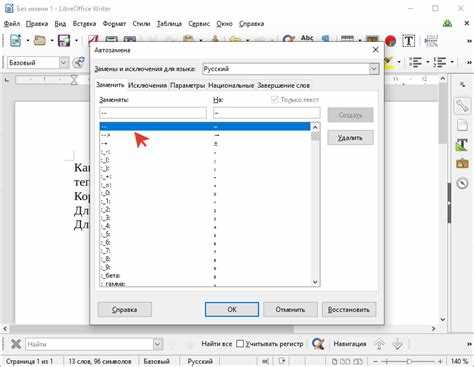Click the zoom slider in status bar
This screenshot has height=367, width=474.
coord(409,361)
